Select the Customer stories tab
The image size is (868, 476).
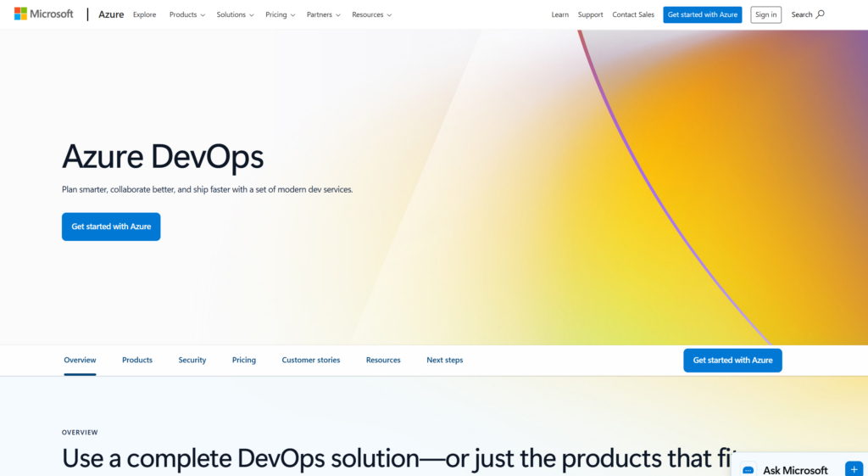point(310,360)
